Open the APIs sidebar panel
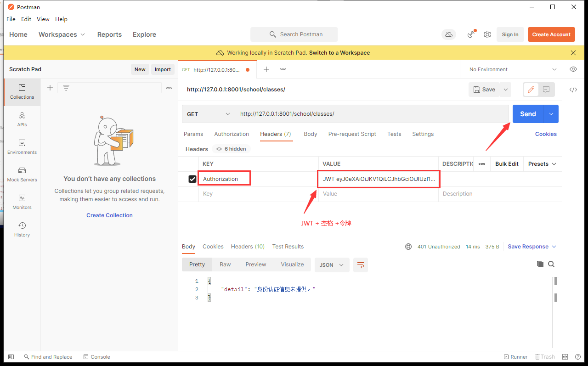This screenshot has height=366, width=588. [22, 119]
